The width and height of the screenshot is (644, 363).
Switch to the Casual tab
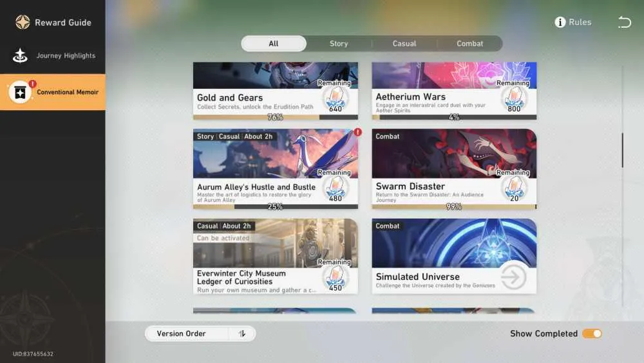coord(404,44)
